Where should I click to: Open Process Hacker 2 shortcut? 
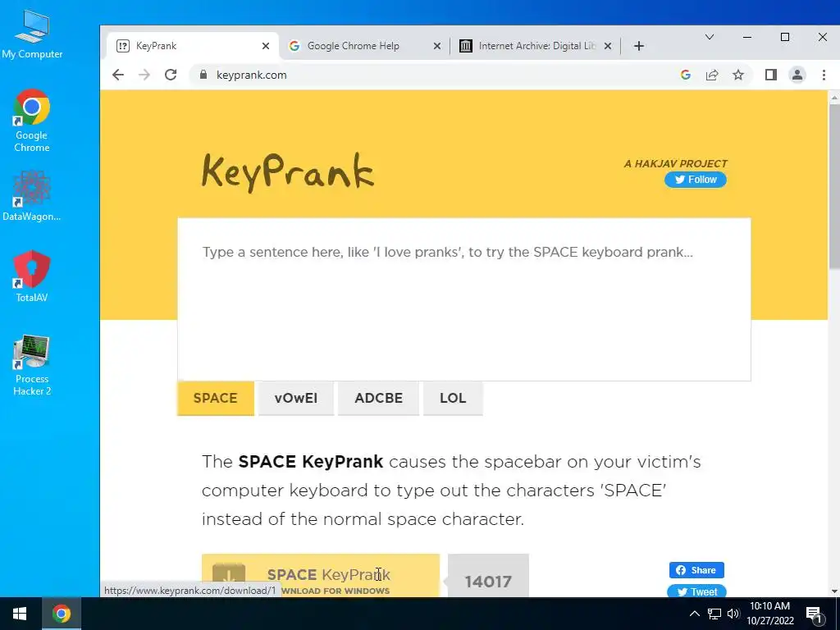point(32,365)
